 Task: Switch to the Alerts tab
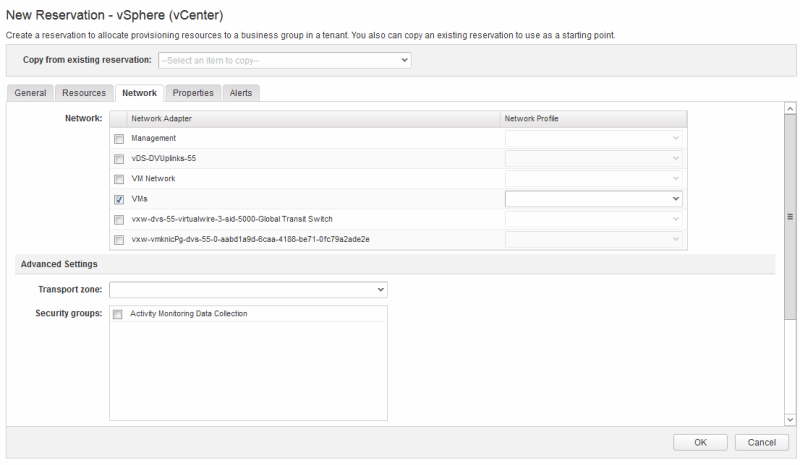(x=240, y=93)
